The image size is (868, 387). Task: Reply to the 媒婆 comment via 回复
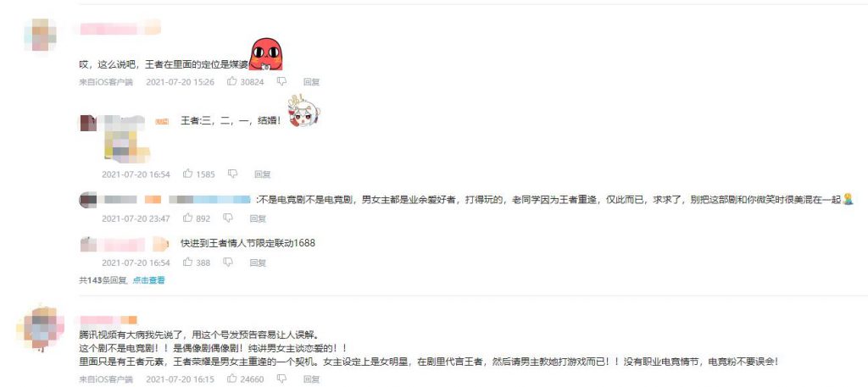(x=311, y=82)
